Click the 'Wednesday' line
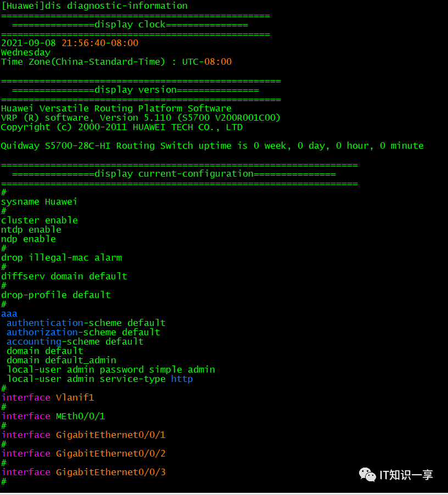Image resolution: width=448 pixels, height=495 pixels. (x=26, y=52)
